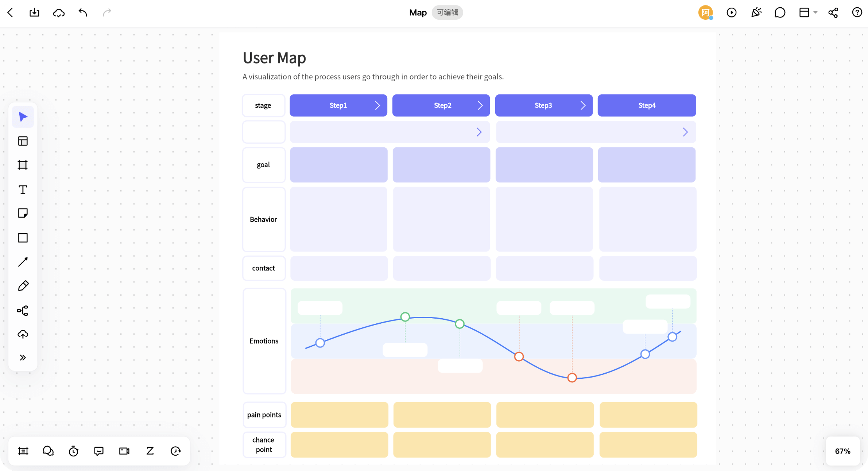Screen dimensions: 868x471
Task: Click the Emotions label cell
Action: coord(264,341)
